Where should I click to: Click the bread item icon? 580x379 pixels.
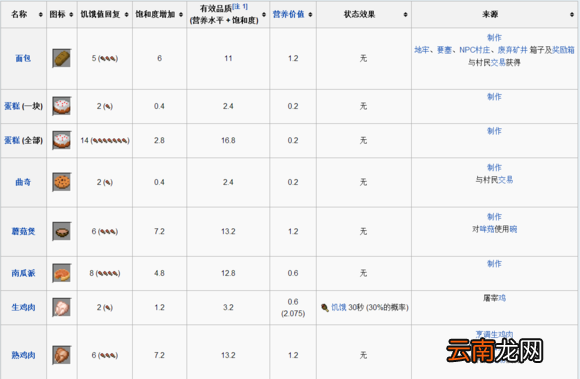tap(61, 58)
